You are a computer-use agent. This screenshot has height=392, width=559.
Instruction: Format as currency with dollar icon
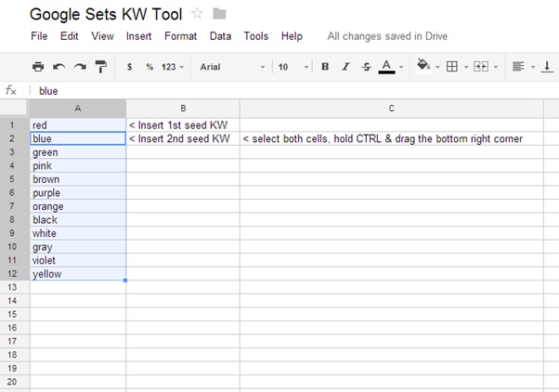click(129, 67)
